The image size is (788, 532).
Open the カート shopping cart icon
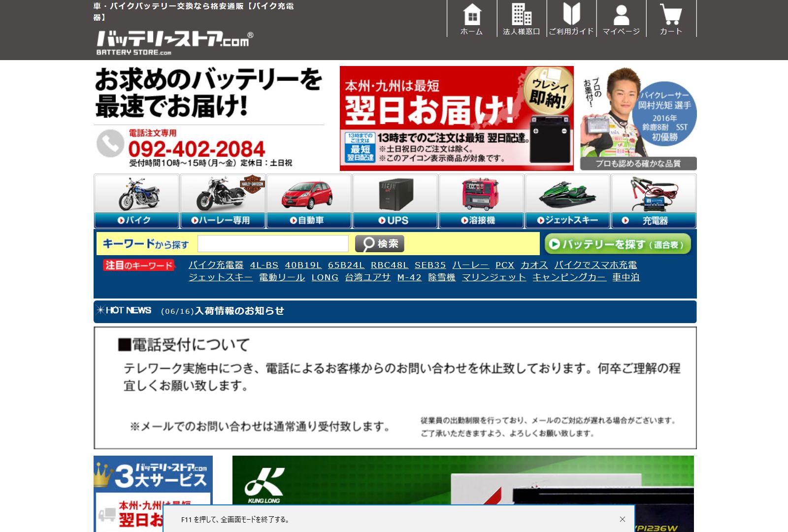coord(671,19)
